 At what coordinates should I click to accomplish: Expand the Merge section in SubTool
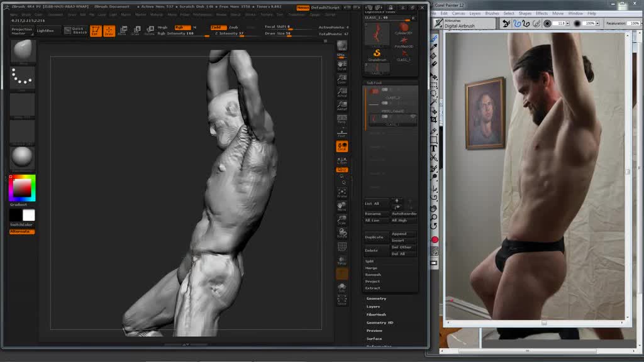click(x=371, y=268)
